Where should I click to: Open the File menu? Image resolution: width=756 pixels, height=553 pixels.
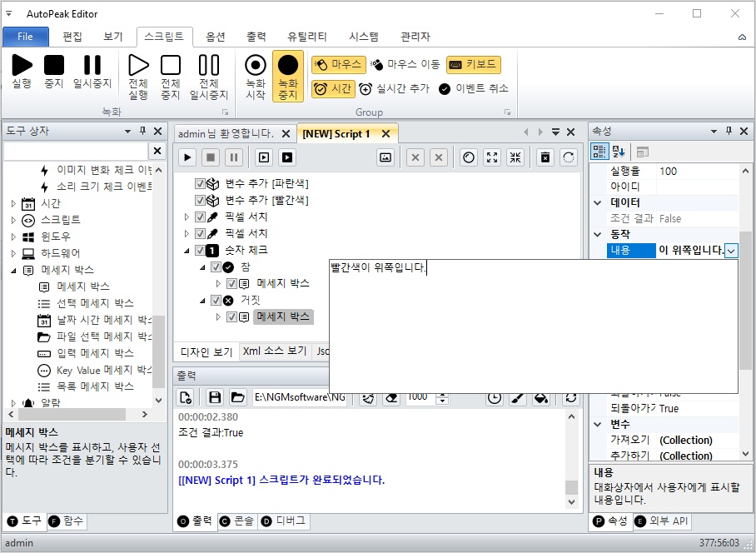(x=26, y=37)
